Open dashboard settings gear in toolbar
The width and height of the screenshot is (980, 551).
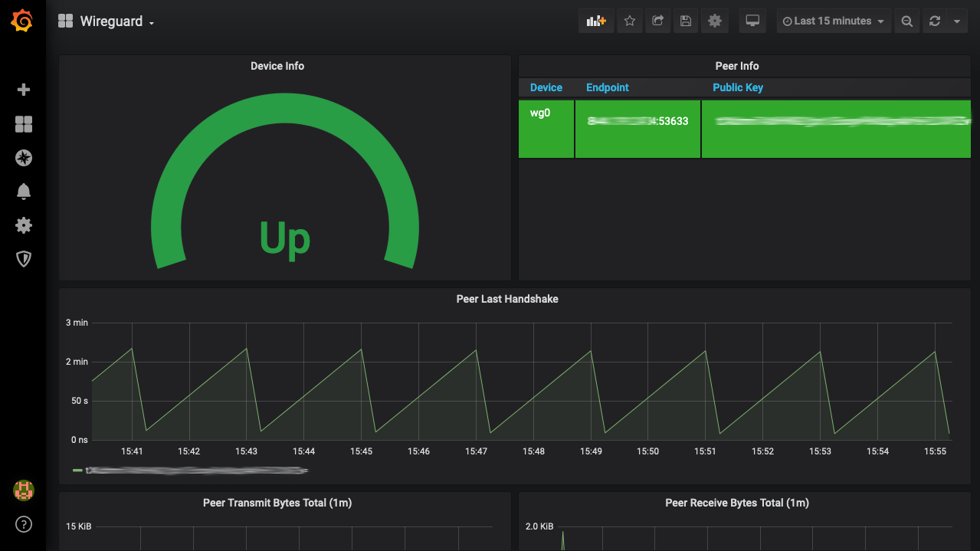click(x=715, y=21)
